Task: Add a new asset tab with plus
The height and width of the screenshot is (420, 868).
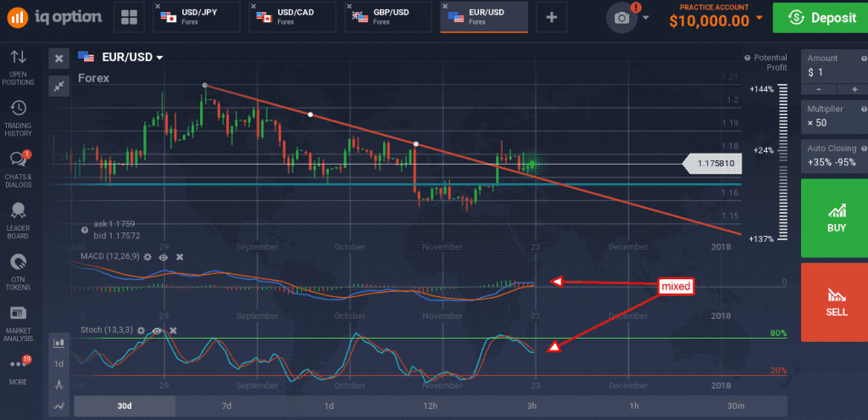Action: coord(551,17)
